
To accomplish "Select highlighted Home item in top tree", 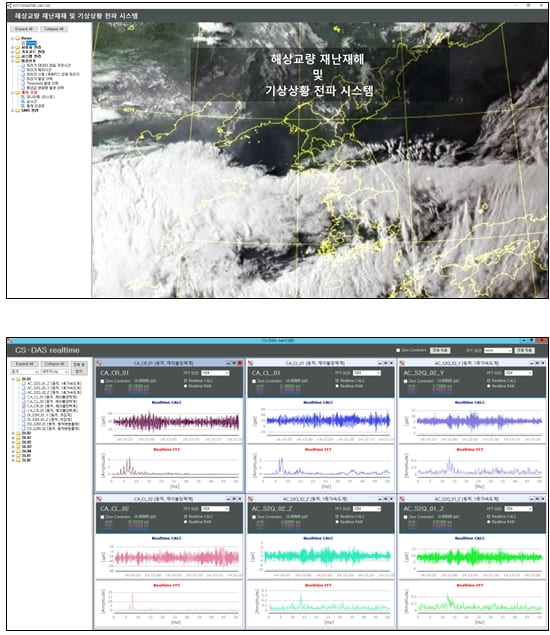I will (x=32, y=43).
